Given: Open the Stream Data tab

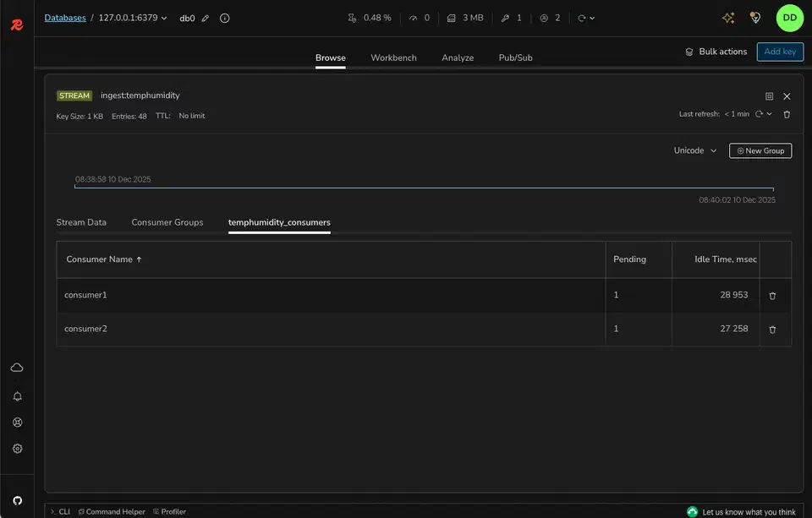Looking at the screenshot, I should point(80,221).
